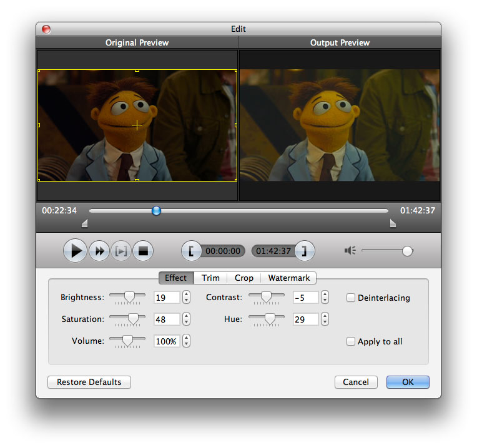Click the fast forward button
This screenshot has width=477, height=448.
click(x=99, y=251)
